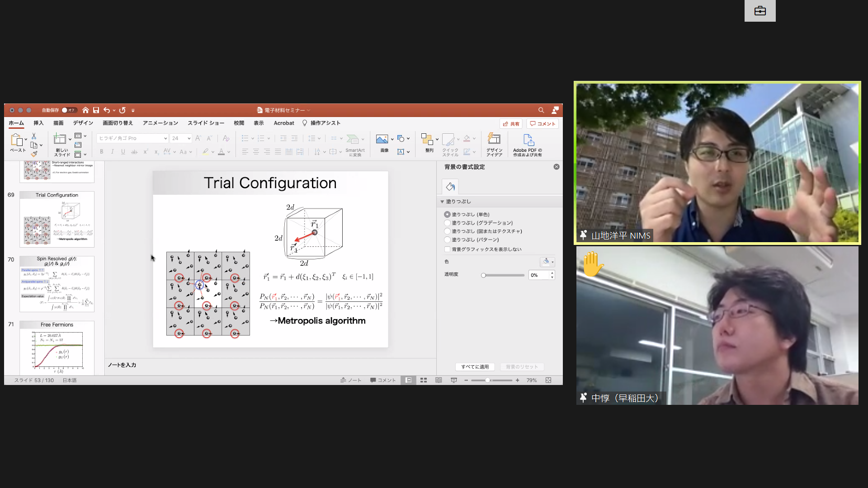This screenshot has width=868, height=488.
Task: Click the zoom in plus button
Action: pos(518,380)
